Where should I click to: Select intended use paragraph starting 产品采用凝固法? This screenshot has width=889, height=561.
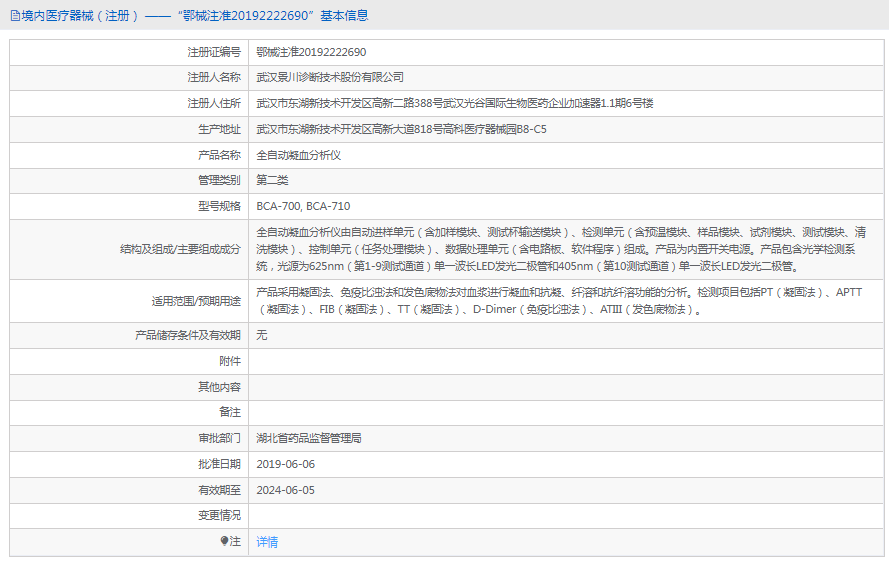tap(559, 301)
